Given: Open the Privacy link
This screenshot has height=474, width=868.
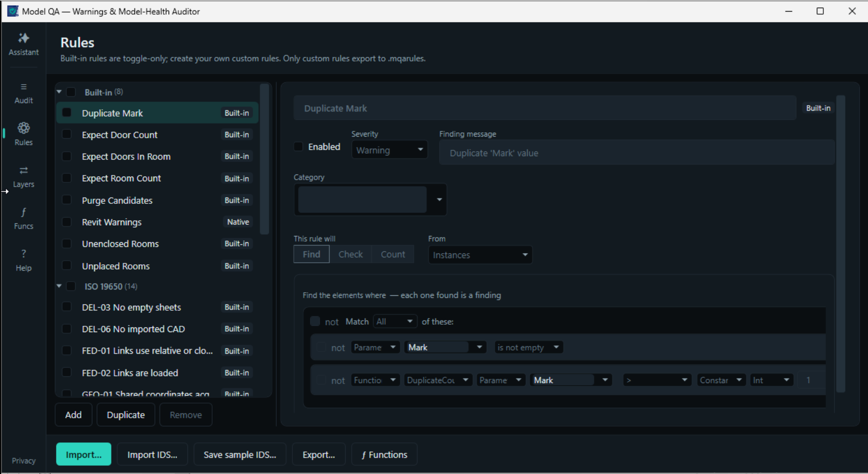Looking at the screenshot, I should tap(24, 460).
